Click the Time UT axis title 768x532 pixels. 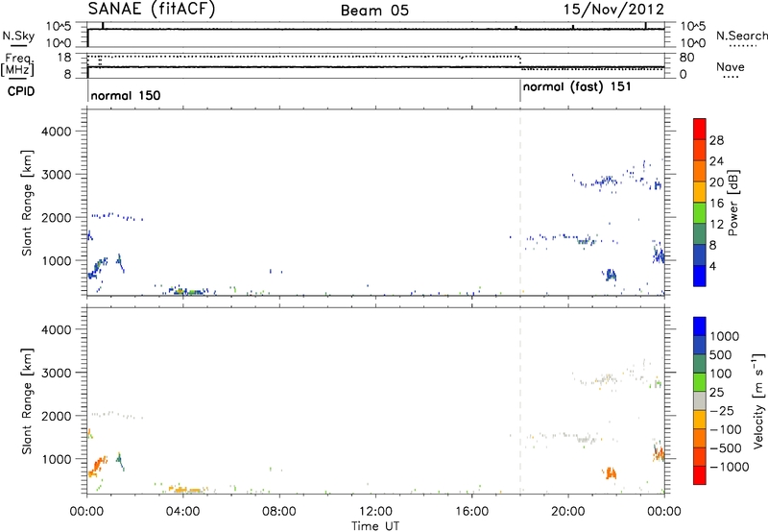pos(375,526)
